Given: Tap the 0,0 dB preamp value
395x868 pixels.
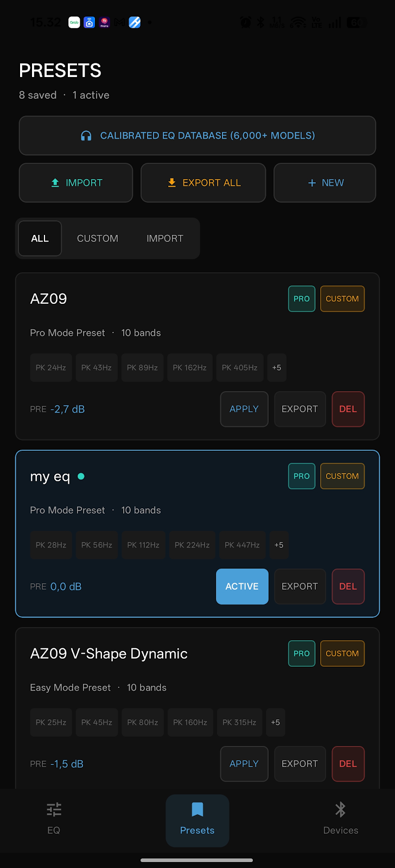Looking at the screenshot, I should click(x=66, y=586).
